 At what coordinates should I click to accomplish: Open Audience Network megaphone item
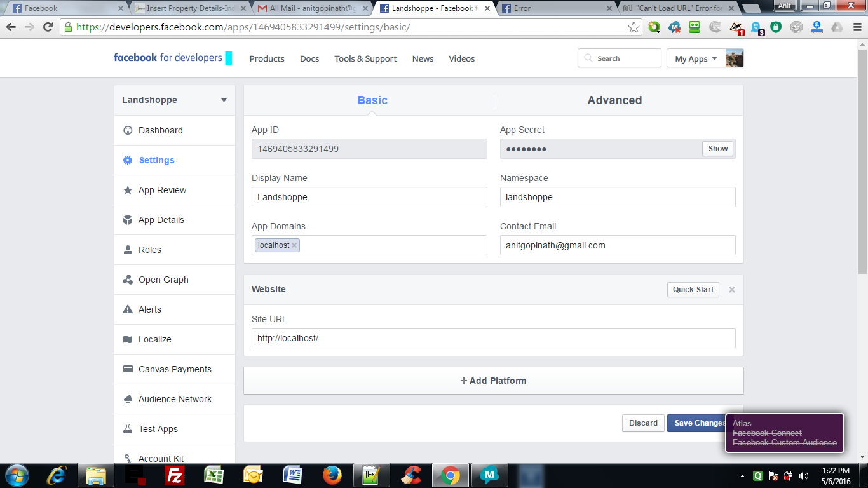tap(175, 399)
